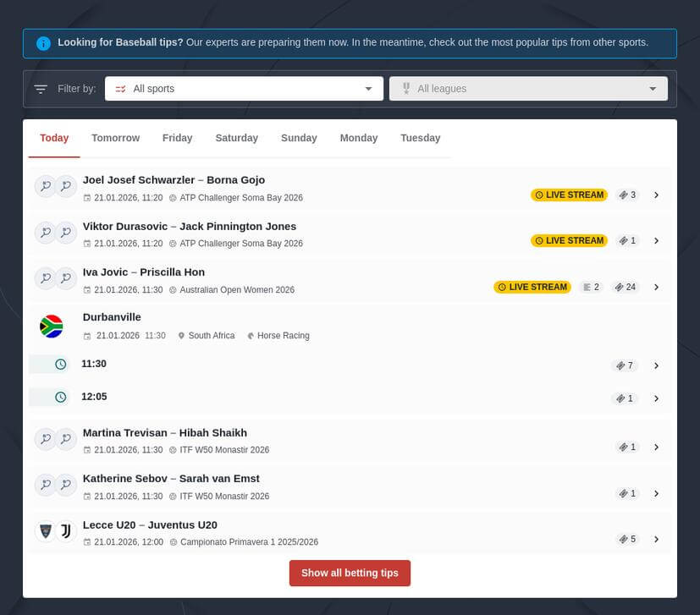Viewport: 700px width, 615px height.
Task: Click the statistics icon showing 2 beside Iva Jovic
Action: tap(590, 287)
